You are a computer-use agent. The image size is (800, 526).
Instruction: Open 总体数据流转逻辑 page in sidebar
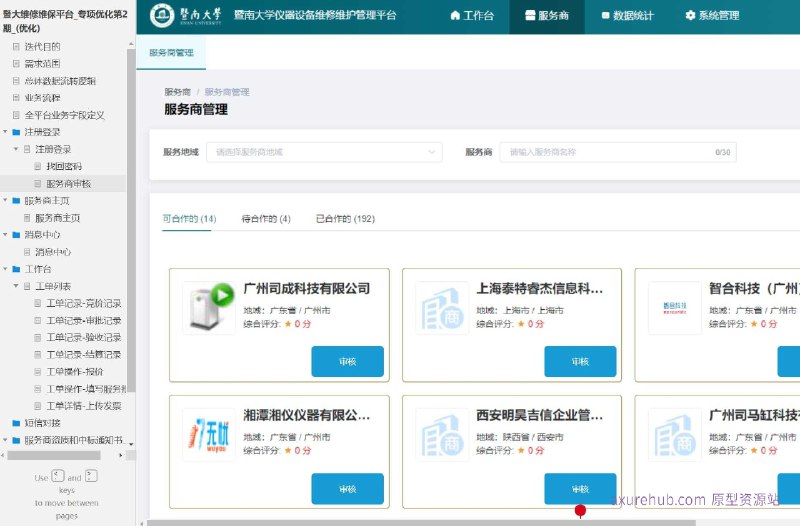(60, 81)
